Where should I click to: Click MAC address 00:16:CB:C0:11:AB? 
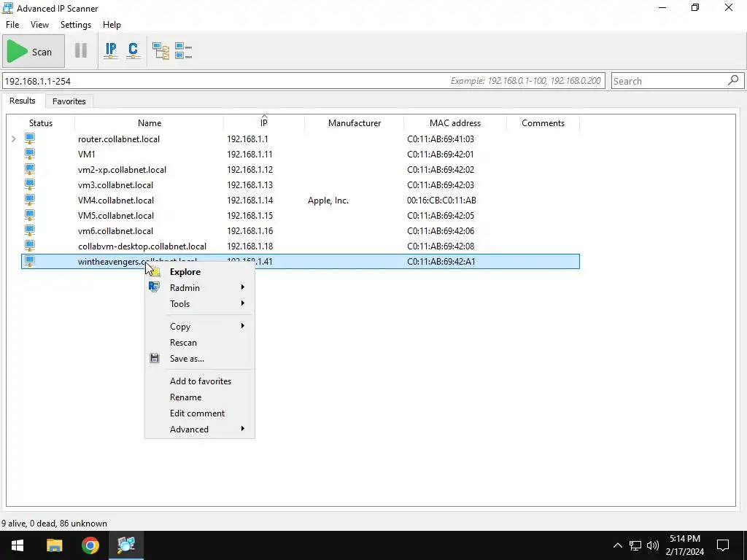pyautogui.click(x=441, y=200)
